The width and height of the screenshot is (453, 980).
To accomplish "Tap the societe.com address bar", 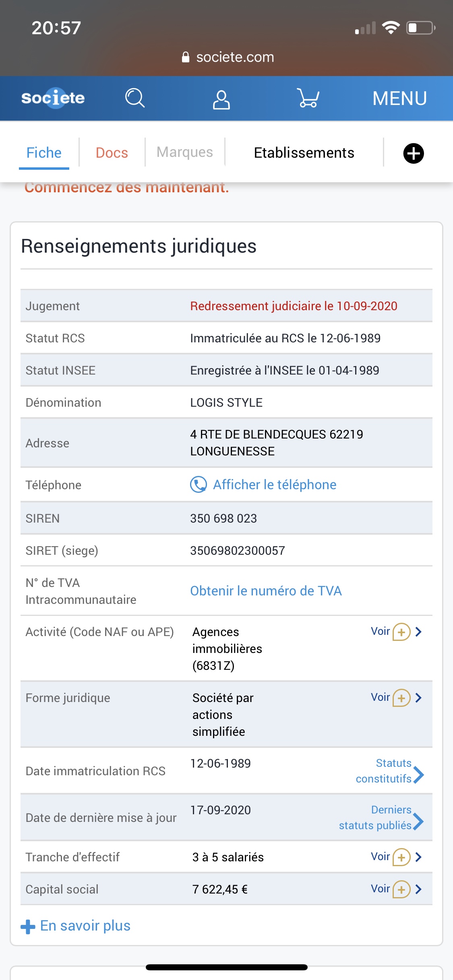I will [x=228, y=57].
